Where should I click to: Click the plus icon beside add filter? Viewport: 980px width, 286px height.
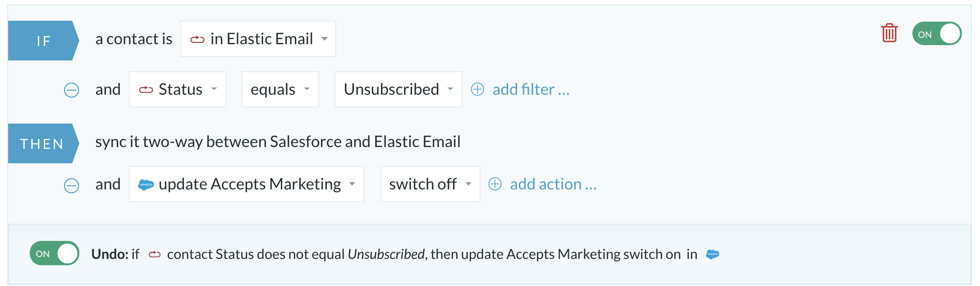point(477,89)
